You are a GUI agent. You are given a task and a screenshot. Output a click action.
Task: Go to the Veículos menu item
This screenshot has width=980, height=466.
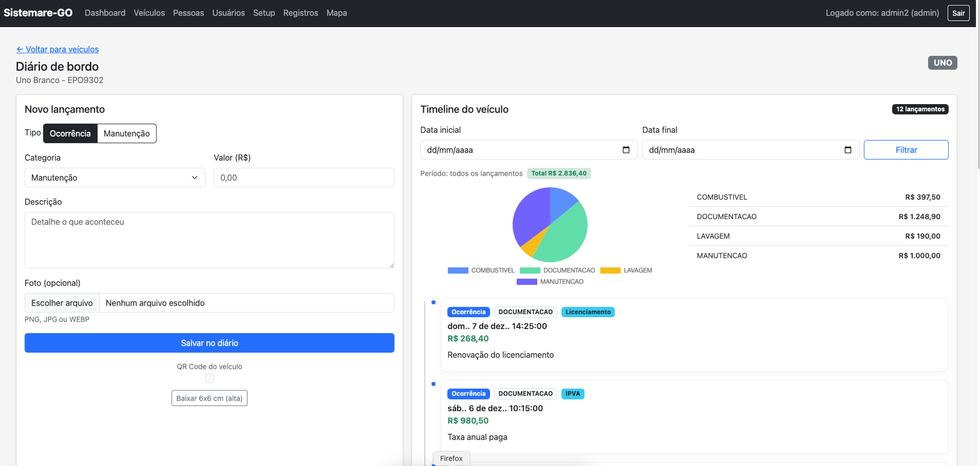(149, 13)
